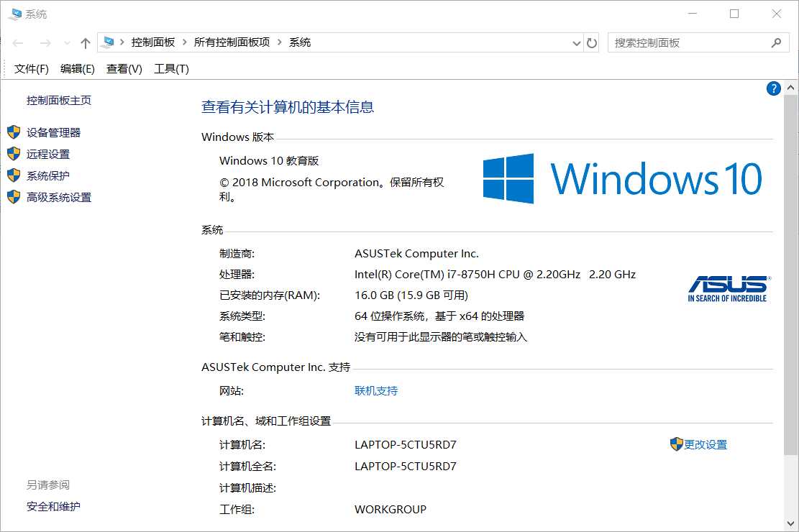Click Windows 10 教育版 text
Image resolution: width=799 pixels, height=532 pixels.
pyautogui.click(x=269, y=161)
